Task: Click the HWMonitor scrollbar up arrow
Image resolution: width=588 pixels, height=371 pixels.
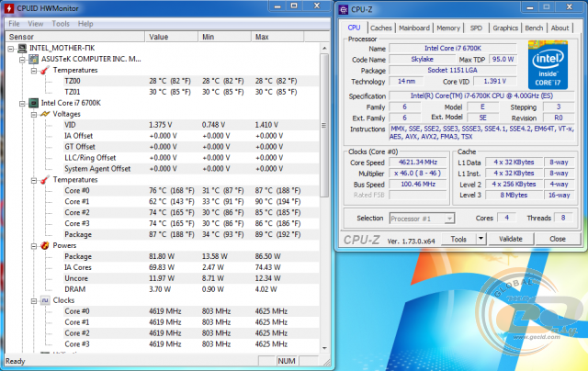Action: click(324, 48)
